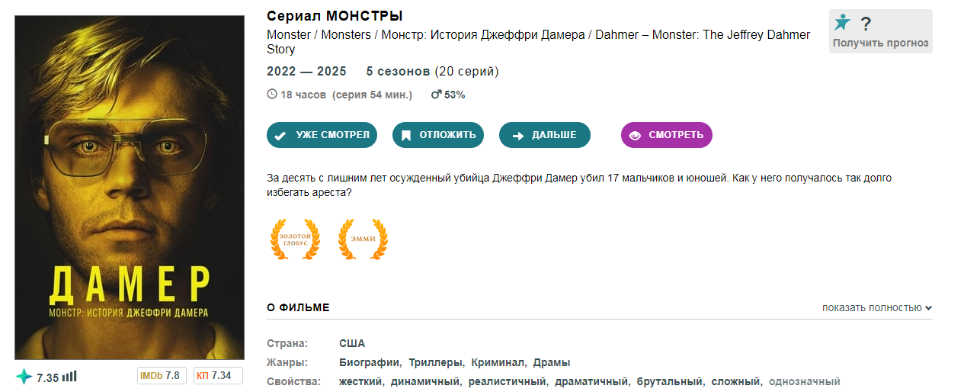
Task: Click the eye icon on Смотреть
Action: (636, 136)
